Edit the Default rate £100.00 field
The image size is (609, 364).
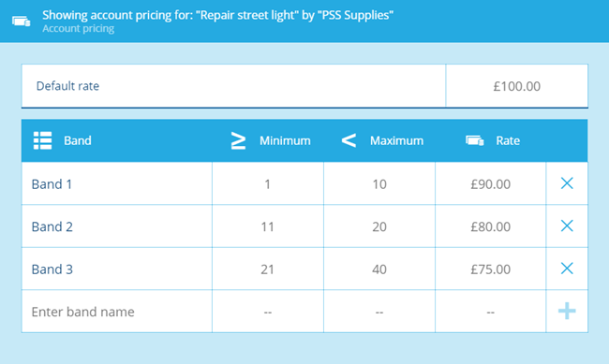(x=516, y=86)
